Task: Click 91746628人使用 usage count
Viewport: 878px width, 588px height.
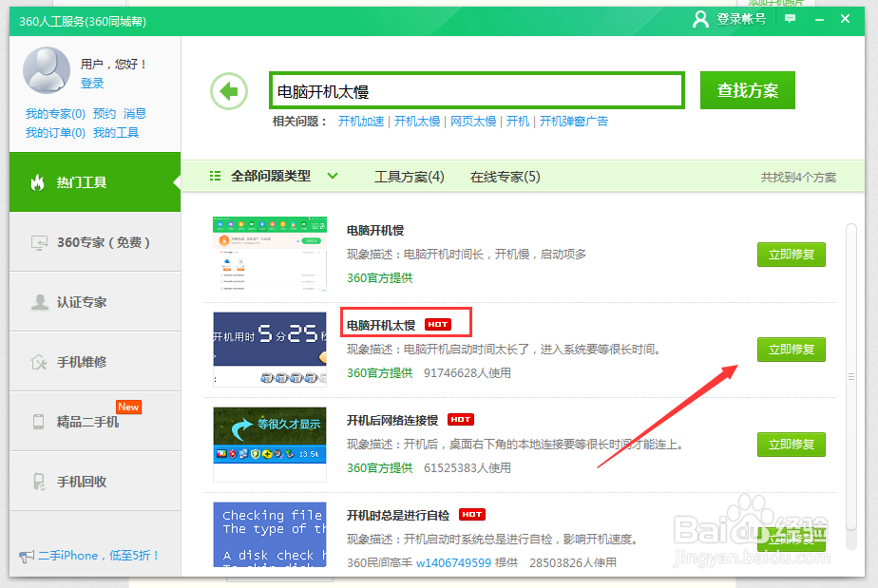Action: (467, 373)
